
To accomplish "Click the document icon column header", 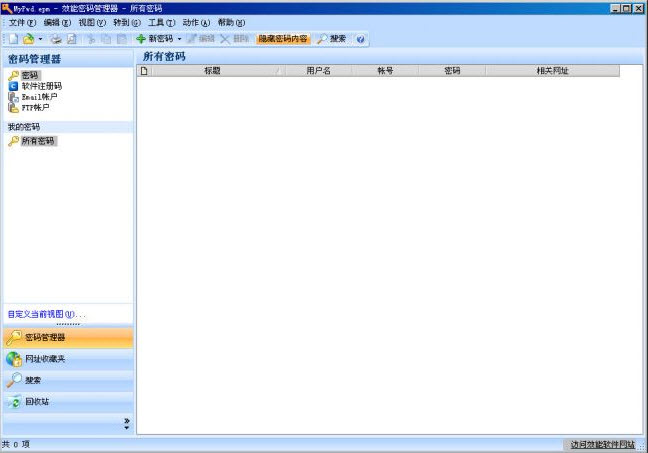I will click(144, 71).
